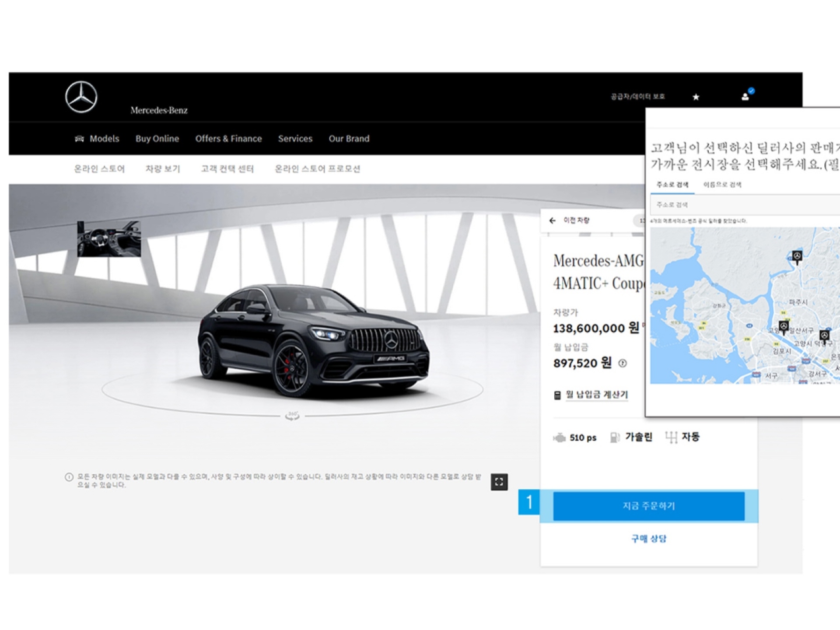Click the 구매 상담 link

tap(648, 539)
